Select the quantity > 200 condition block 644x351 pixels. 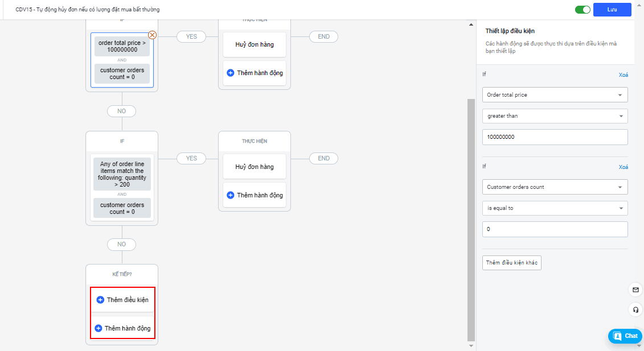coord(122,174)
